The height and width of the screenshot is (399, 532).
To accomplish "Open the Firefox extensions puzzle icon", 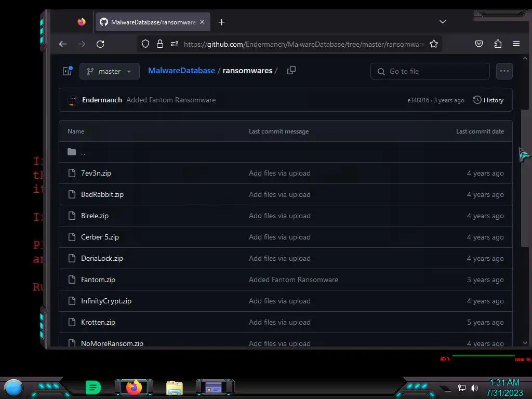I will pos(498,44).
